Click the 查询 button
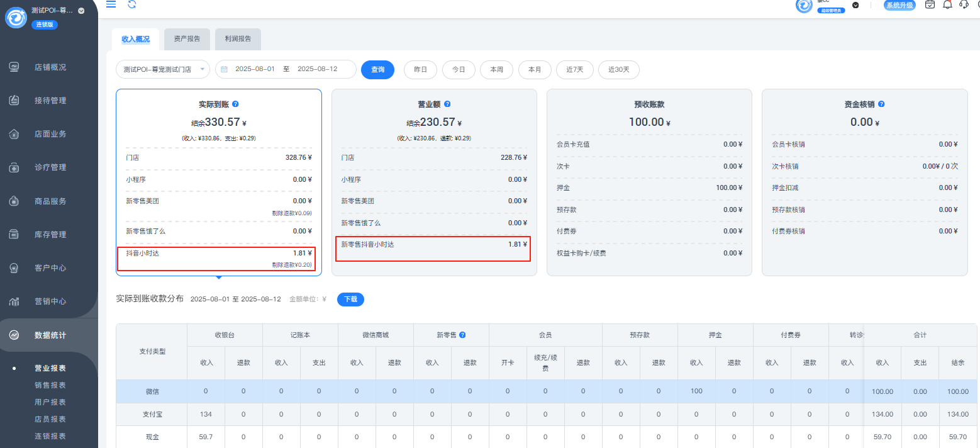This screenshot has height=448, width=980. [x=377, y=70]
